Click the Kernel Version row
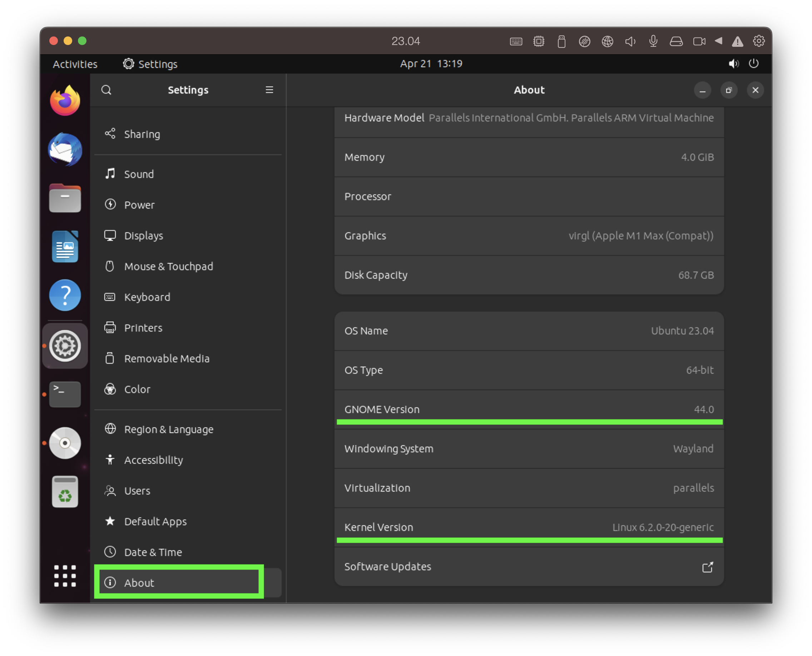Viewport: 812px width, 656px height. (x=529, y=527)
